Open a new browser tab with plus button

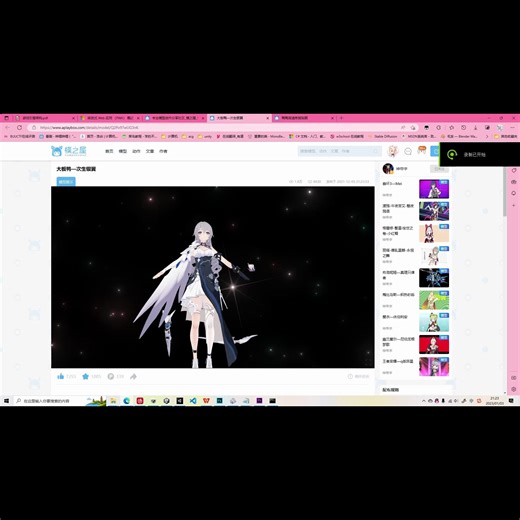click(341, 118)
